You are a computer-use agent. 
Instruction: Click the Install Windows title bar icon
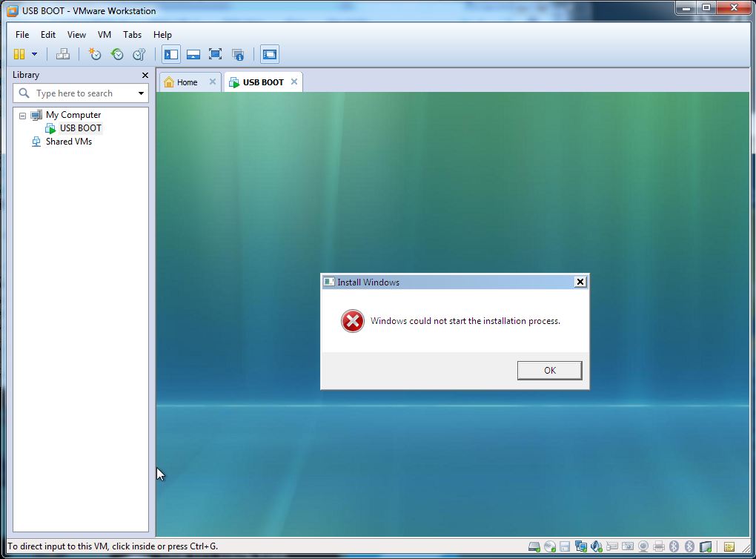click(x=329, y=282)
